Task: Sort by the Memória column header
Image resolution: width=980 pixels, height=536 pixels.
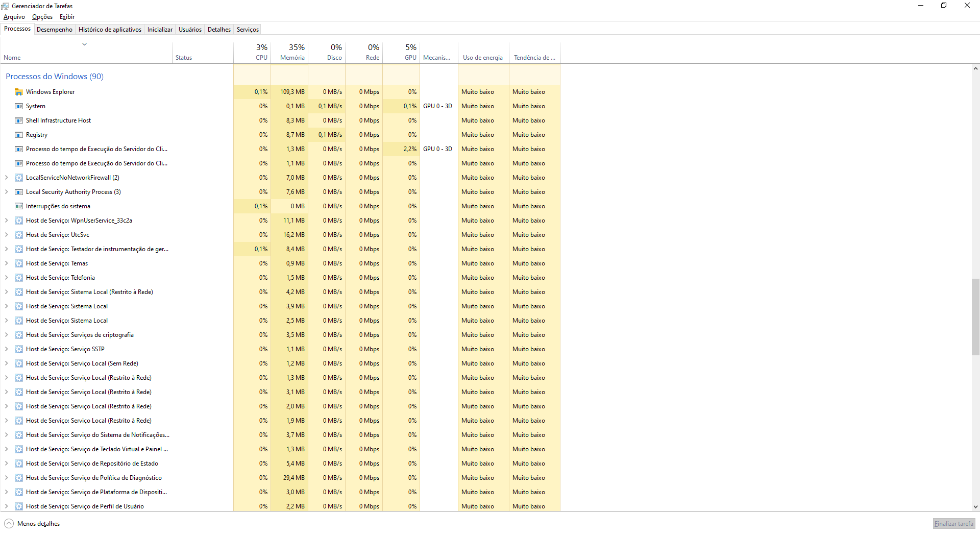Action: pos(289,52)
